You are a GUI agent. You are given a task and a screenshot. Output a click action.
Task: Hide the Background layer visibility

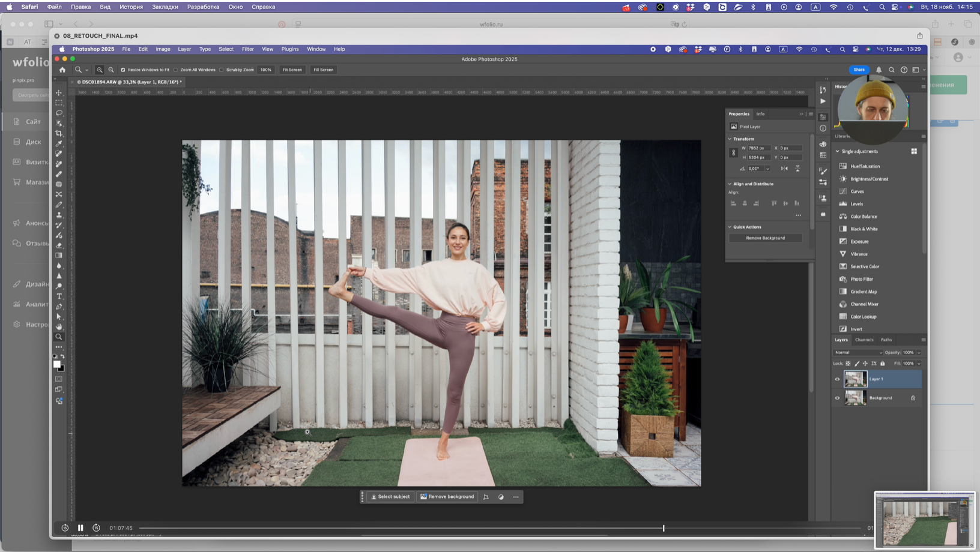(837, 398)
